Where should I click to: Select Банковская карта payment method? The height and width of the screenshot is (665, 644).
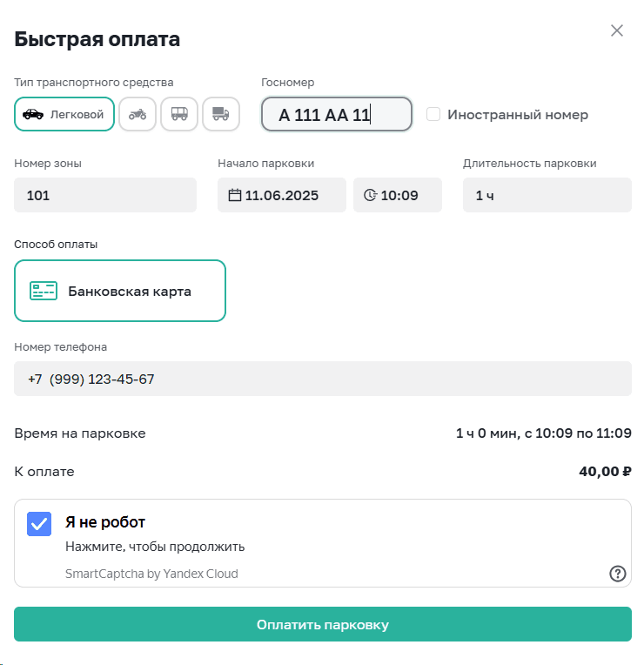[120, 291]
